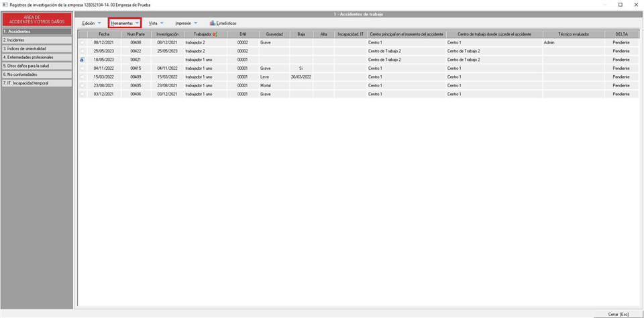
Task: Expand the Vista dropdown arrow
Action: tap(162, 23)
